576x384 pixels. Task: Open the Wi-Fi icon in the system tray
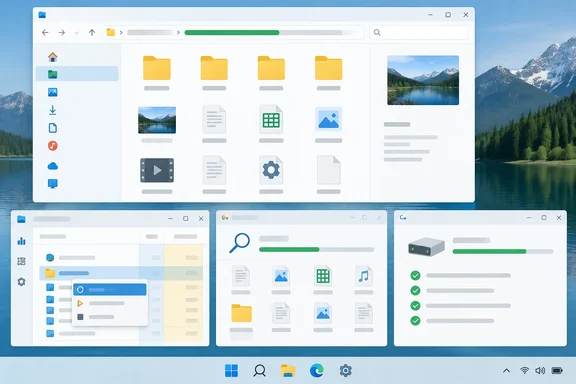tap(525, 370)
